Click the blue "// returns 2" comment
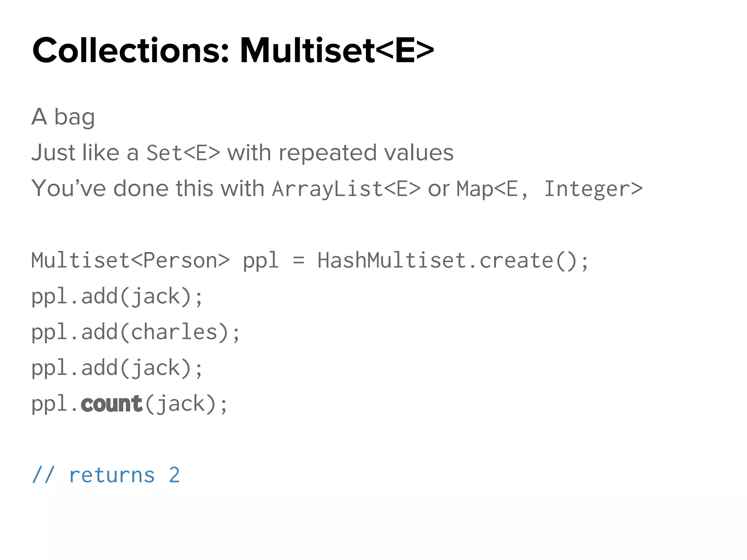747x560 pixels. (106, 475)
